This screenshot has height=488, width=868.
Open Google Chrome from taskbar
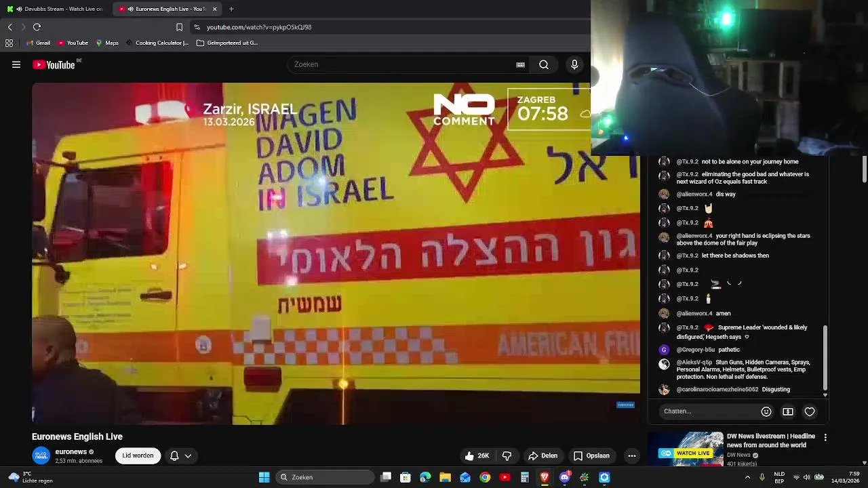point(485,477)
